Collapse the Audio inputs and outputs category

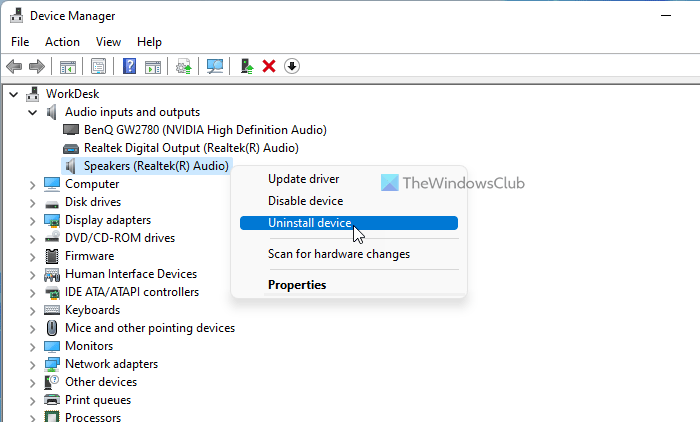click(x=32, y=112)
